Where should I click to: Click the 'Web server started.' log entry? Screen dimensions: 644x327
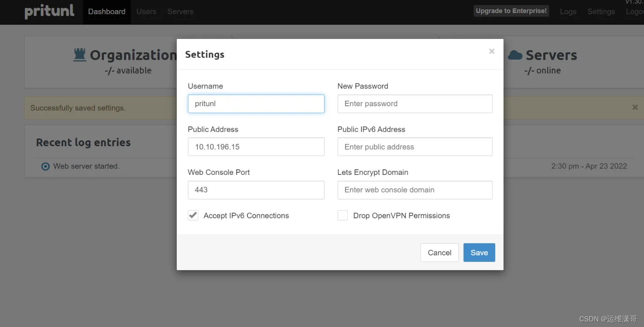coord(87,166)
